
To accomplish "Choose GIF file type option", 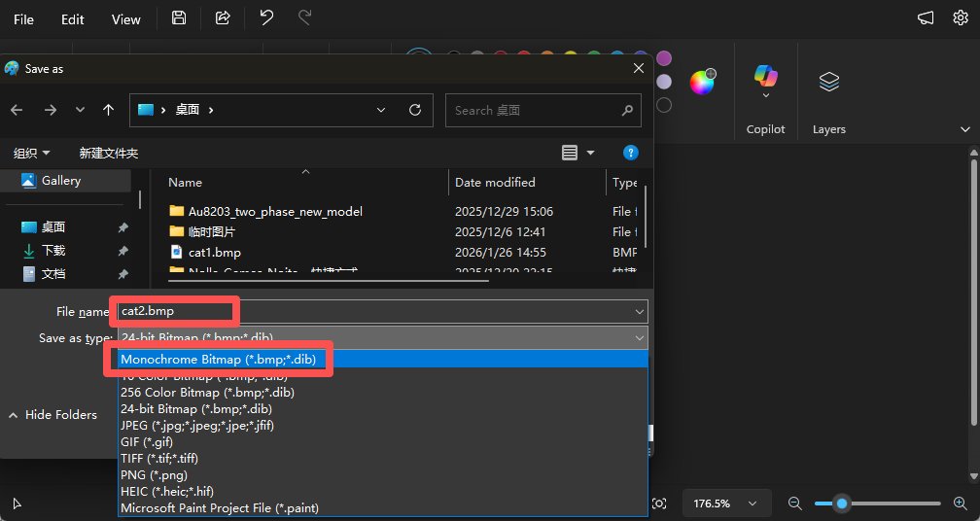I will point(383,441).
